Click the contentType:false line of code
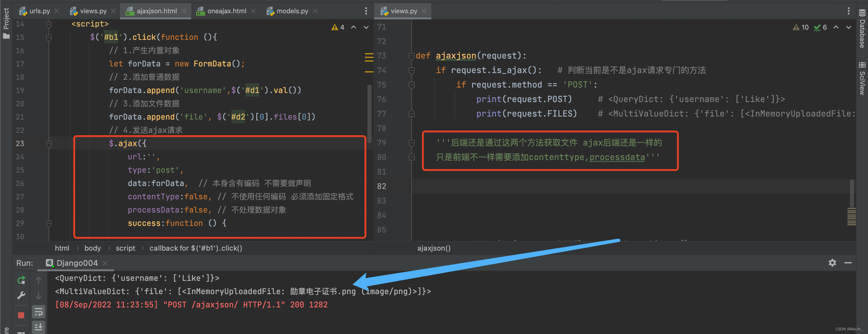868x334 pixels. pos(240,197)
